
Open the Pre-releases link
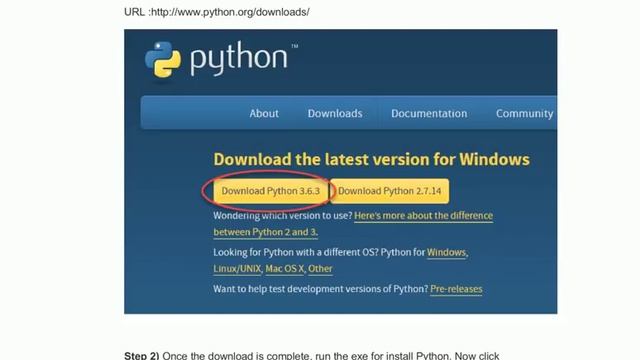456,289
